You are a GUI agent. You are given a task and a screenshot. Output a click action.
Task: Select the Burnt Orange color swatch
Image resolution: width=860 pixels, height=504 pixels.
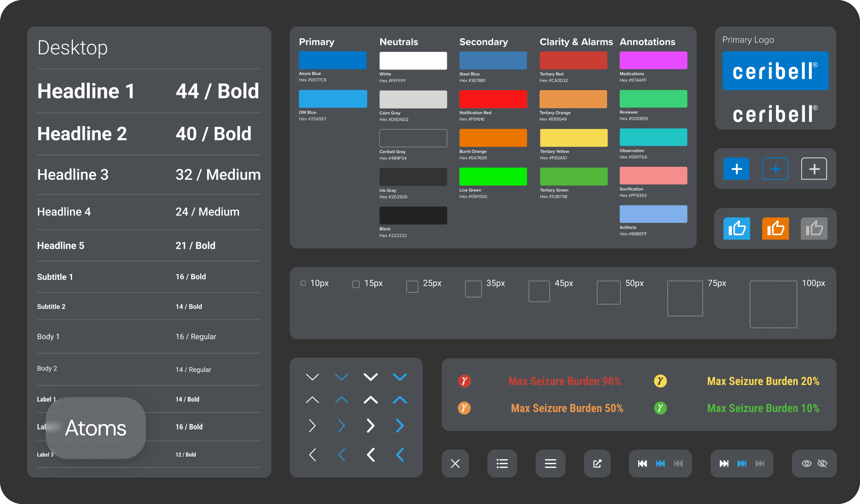(x=493, y=138)
